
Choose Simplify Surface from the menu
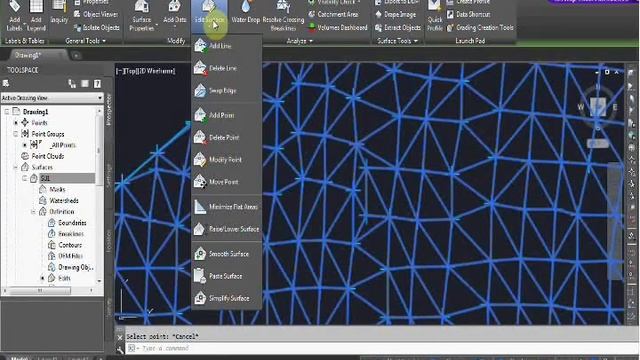click(227, 298)
